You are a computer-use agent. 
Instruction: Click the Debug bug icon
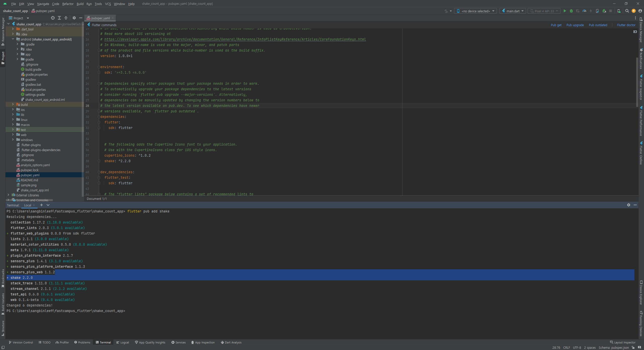click(x=571, y=11)
